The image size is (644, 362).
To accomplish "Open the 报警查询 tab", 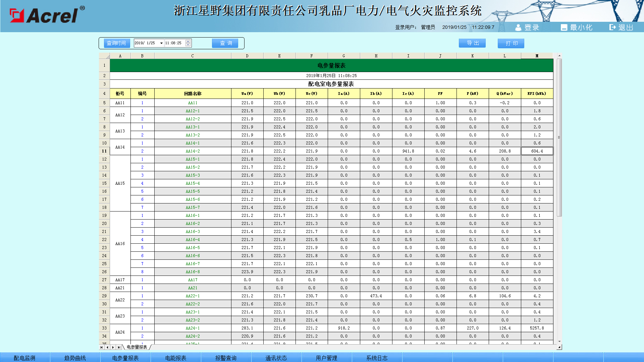I will click(x=226, y=358).
